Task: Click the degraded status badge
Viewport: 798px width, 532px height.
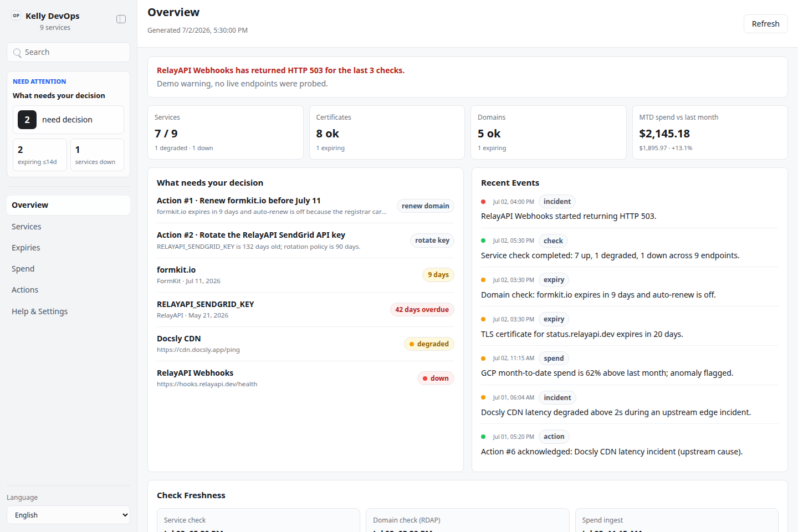Action: click(x=429, y=344)
